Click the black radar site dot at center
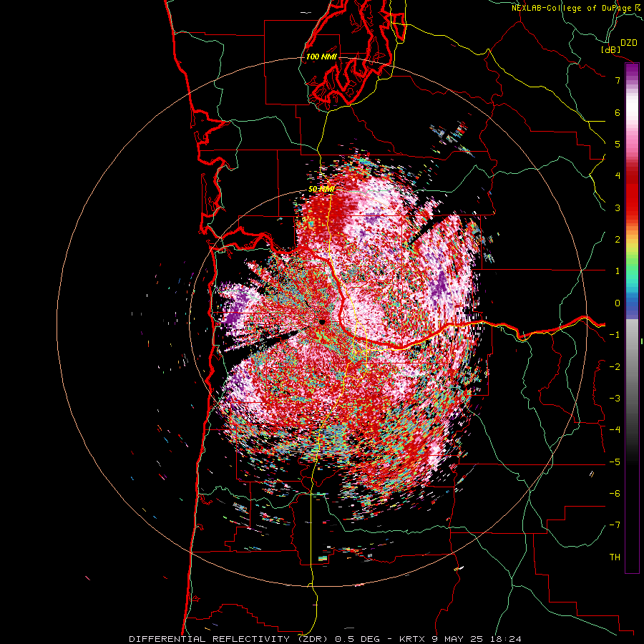The image size is (644, 644). (323, 322)
